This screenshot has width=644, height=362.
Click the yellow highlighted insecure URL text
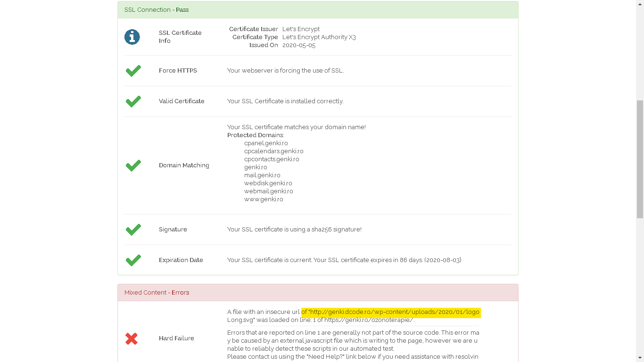[390, 312]
